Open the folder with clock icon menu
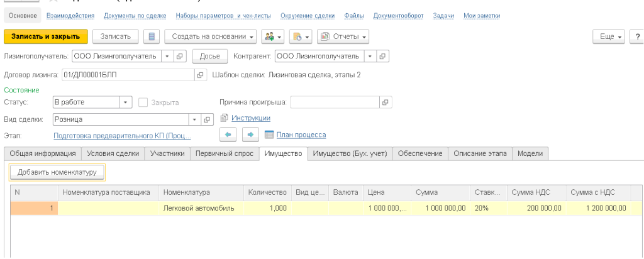Image resolution: width=644 pixels, height=259 pixels. (x=301, y=36)
